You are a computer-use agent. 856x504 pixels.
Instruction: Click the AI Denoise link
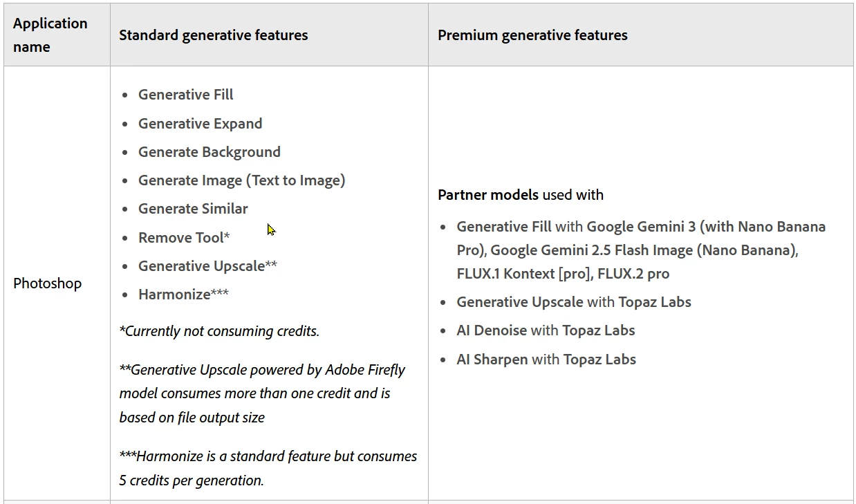pos(492,330)
